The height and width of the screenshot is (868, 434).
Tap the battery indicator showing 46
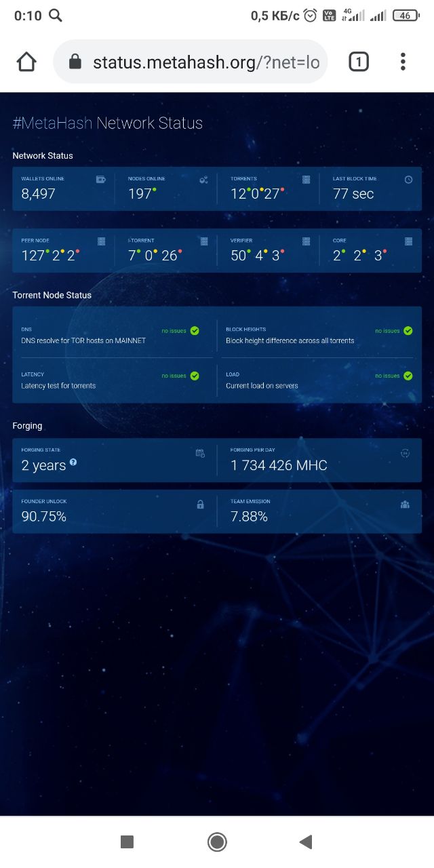[406, 15]
